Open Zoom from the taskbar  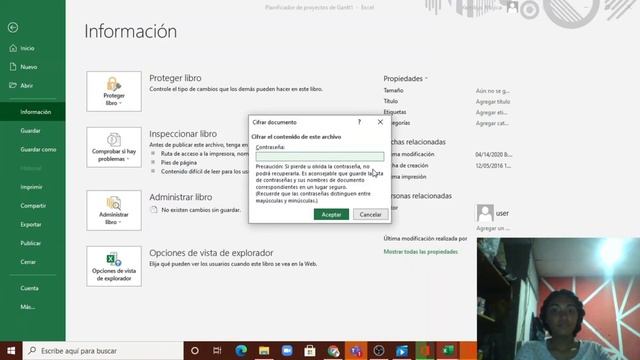click(x=287, y=351)
